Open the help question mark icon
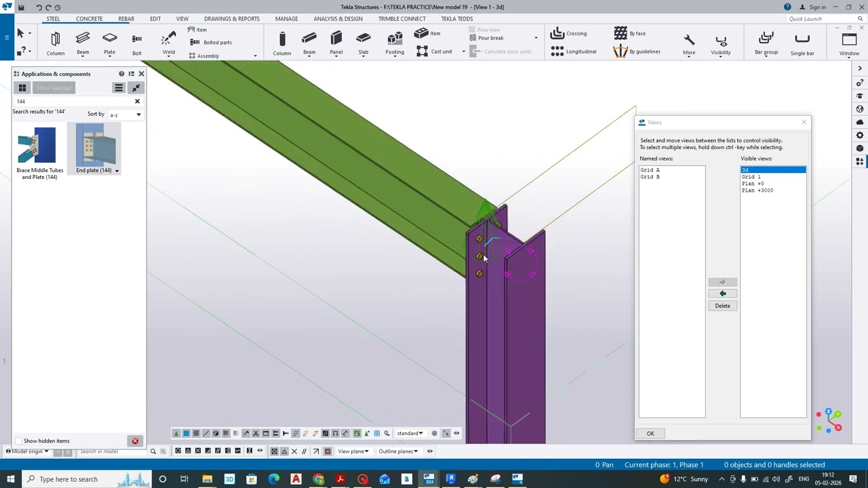The width and height of the screenshot is (868, 488). click(x=787, y=7)
